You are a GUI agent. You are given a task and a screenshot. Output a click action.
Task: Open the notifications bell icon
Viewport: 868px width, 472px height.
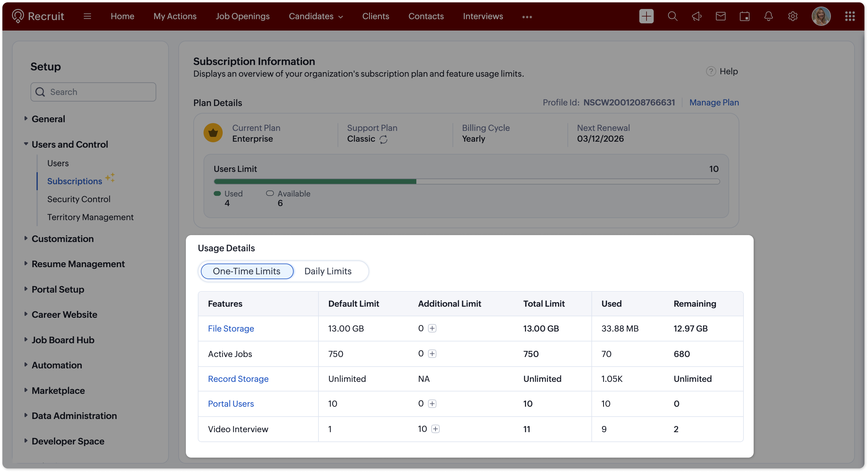click(x=768, y=16)
